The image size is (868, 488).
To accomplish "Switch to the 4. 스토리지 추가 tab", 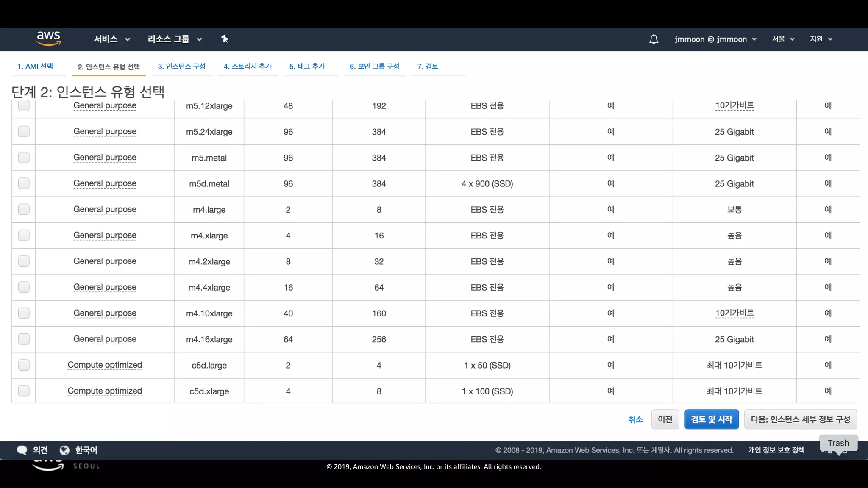I will click(x=248, y=66).
